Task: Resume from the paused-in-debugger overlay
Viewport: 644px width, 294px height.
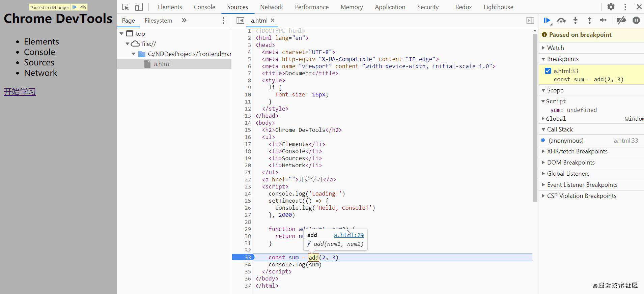Action: [75, 7]
